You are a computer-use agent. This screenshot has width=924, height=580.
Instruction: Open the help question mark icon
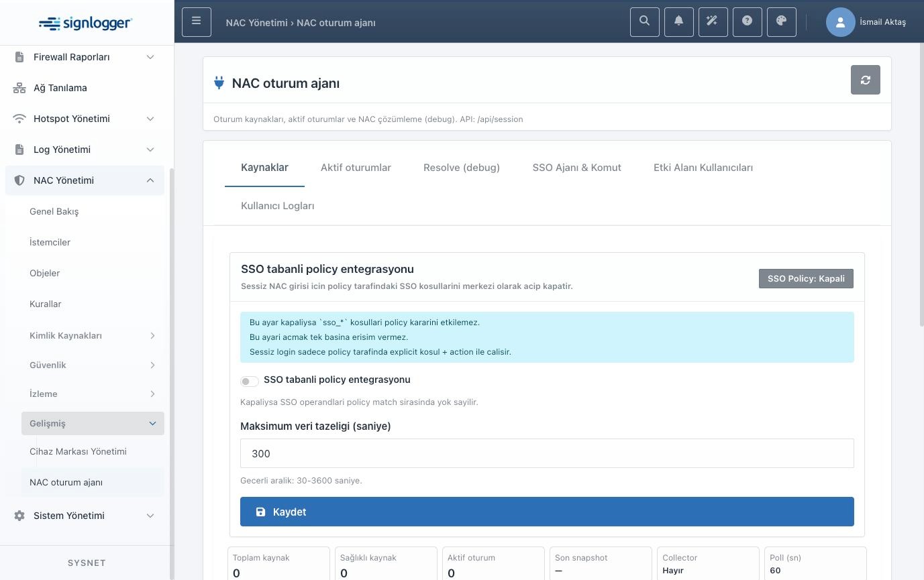tap(748, 22)
